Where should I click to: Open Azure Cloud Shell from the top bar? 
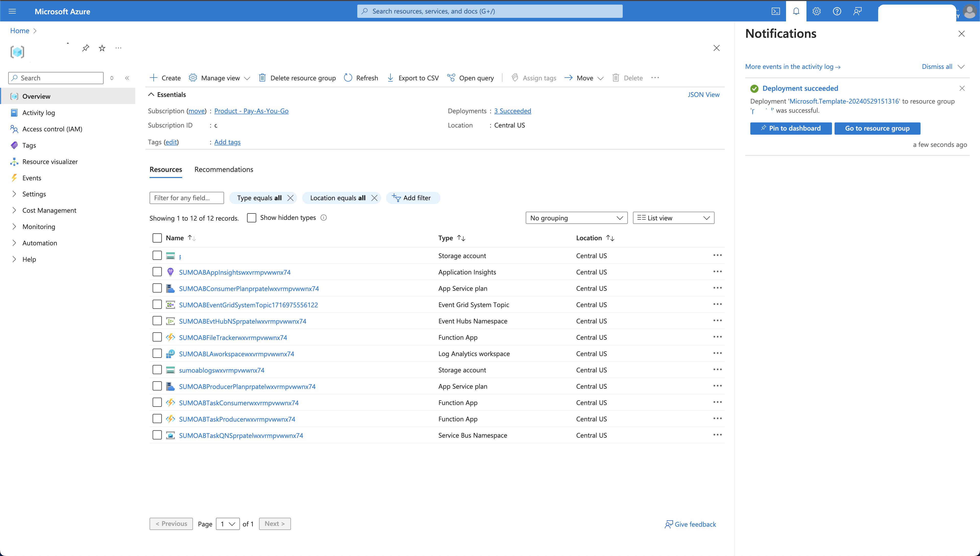pyautogui.click(x=776, y=11)
